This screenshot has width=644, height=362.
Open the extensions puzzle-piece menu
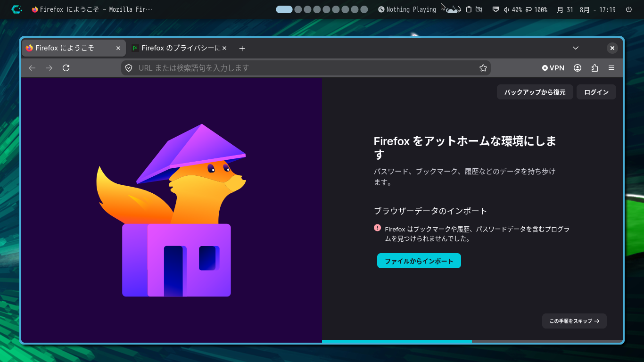pos(594,68)
